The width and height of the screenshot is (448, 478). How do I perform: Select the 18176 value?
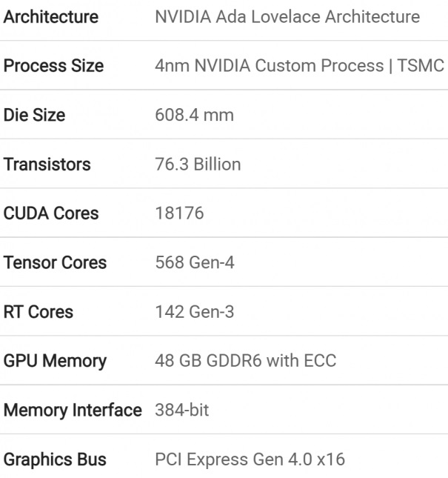tap(179, 213)
